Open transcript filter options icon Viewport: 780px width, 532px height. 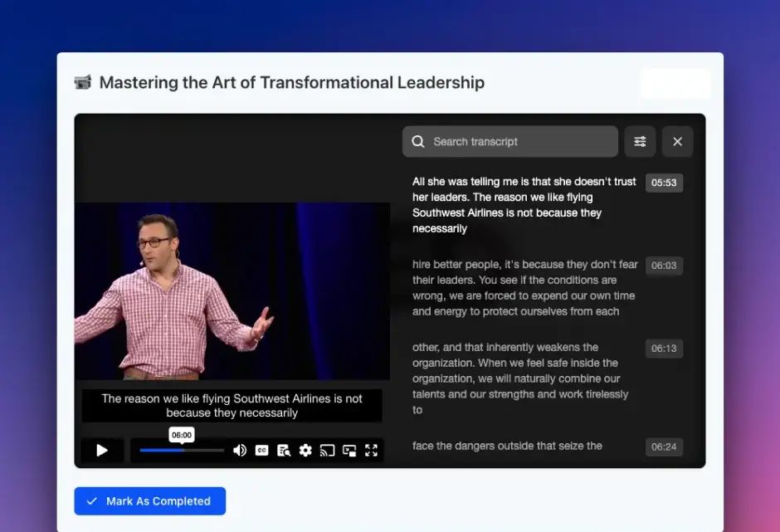tap(640, 141)
